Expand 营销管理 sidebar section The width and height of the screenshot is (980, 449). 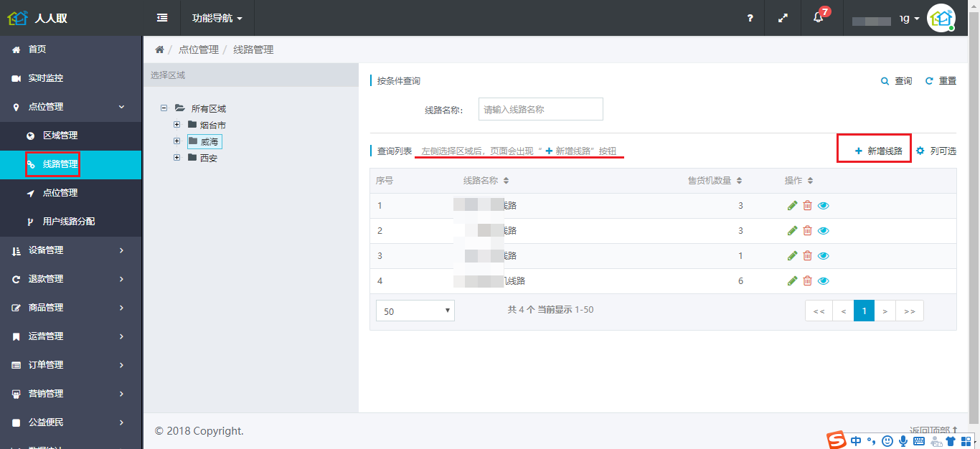[x=70, y=394]
